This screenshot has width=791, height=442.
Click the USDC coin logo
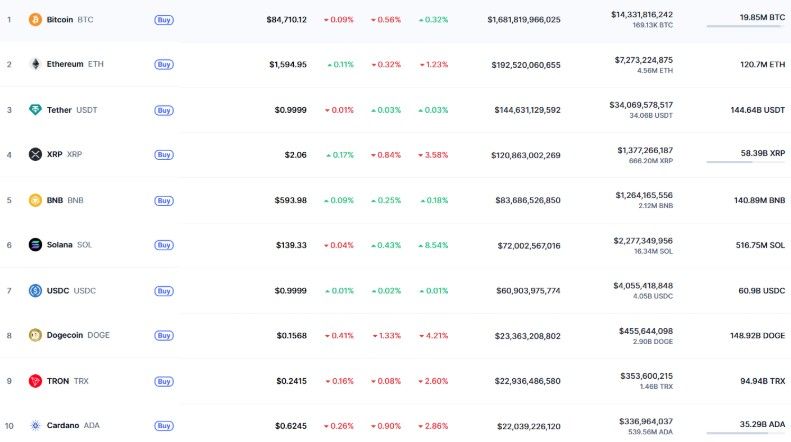pos(35,291)
